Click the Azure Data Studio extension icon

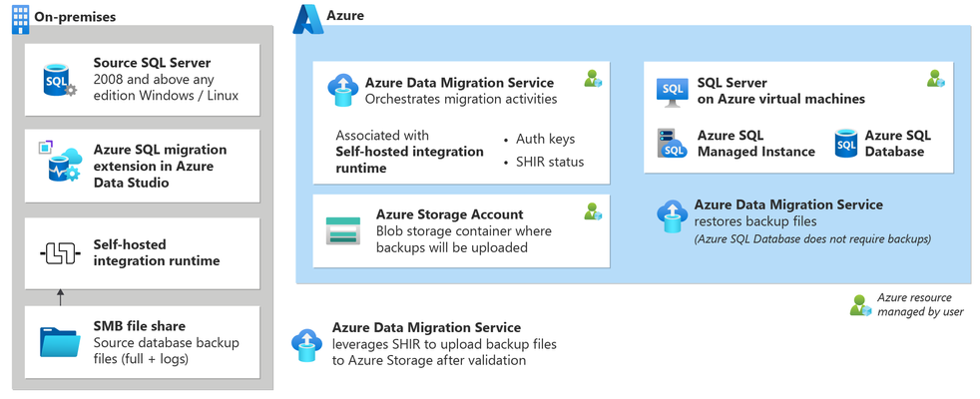point(61,162)
